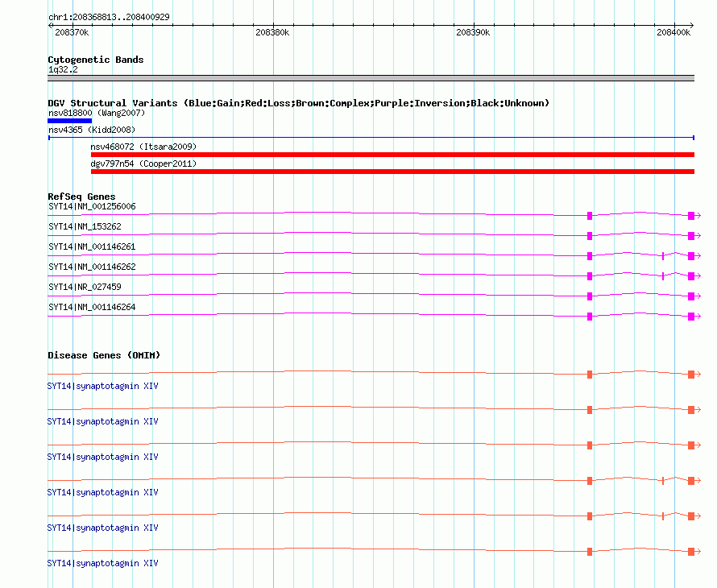This screenshot has width=717, height=588.
Task: Select transcript label SYT14|NM_001146261
Action: point(92,246)
